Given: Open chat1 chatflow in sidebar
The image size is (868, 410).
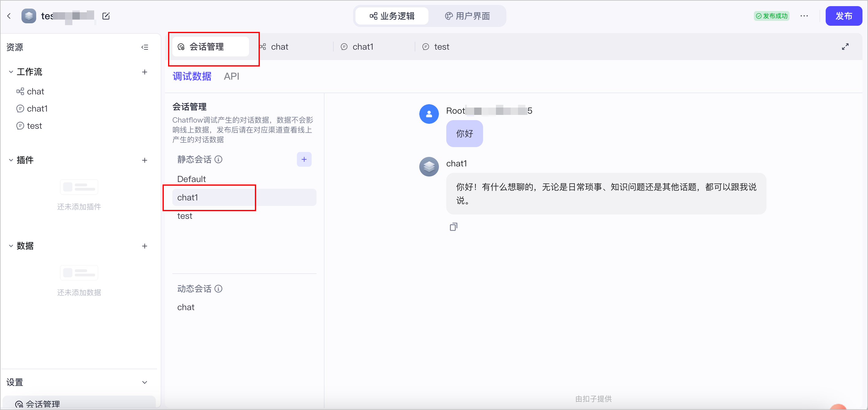Looking at the screenshot, I should (x=79, y=109).
